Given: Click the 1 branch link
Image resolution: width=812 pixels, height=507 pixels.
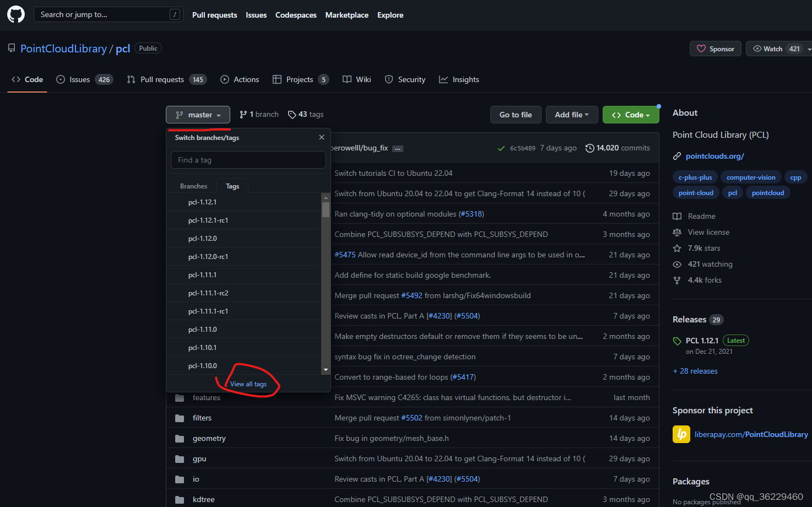Looking at the screenshot, I should point(259,114).
